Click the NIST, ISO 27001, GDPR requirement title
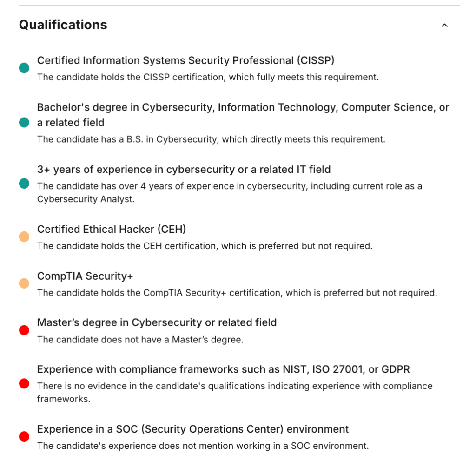Image resolution: width=476 pixels, height=473 pixels. click(x=223, y=369)
